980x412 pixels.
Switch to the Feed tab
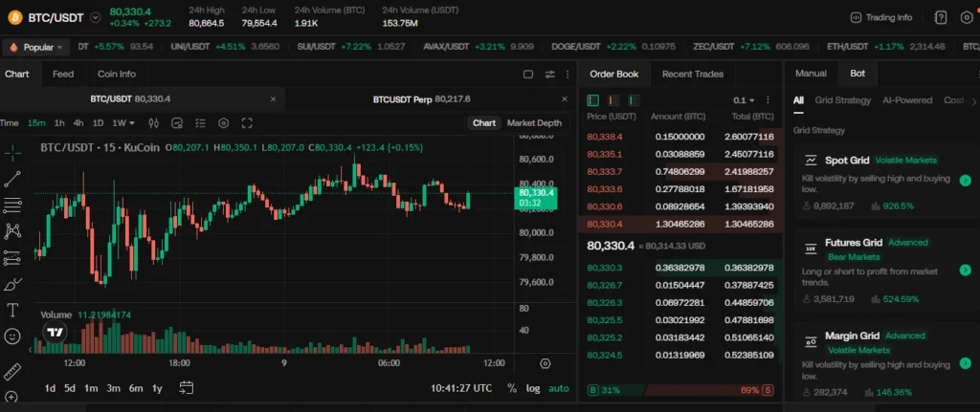pyautogui.click(x=63, y=74)
